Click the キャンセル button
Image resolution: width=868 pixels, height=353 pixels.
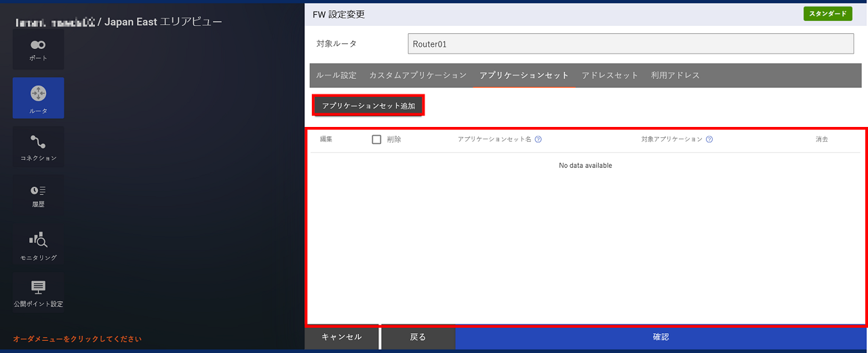(x=342, y=337)
